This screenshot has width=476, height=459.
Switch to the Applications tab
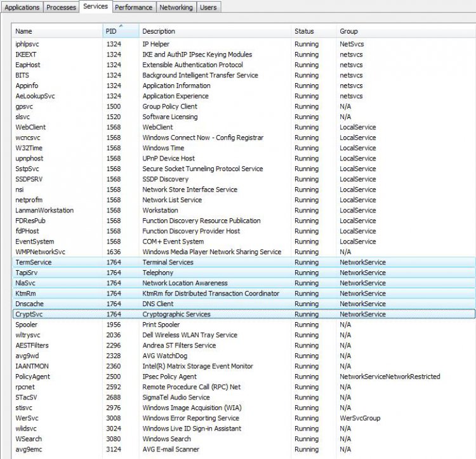click(x=22, y=7)
